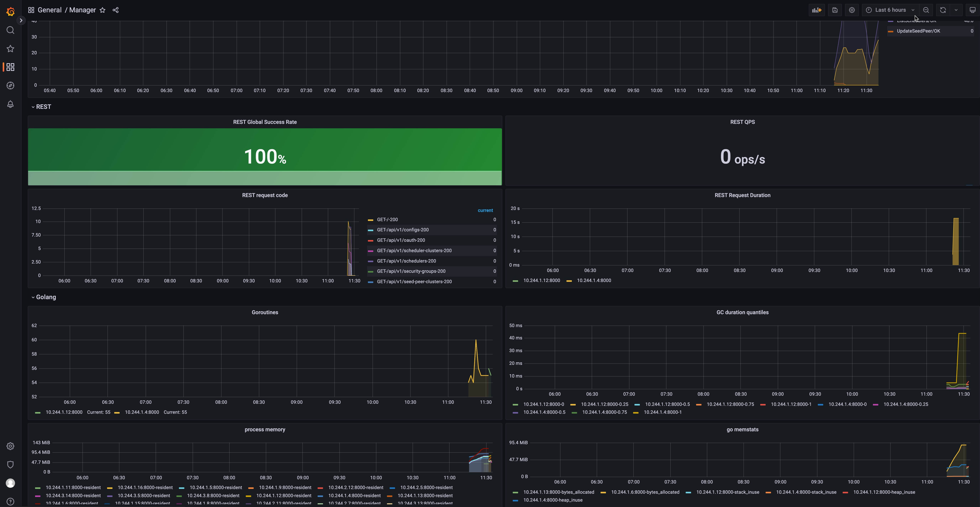Open dashboard settings gear in toolbar
The image size is (980, 507).
[x=852, y=10]
